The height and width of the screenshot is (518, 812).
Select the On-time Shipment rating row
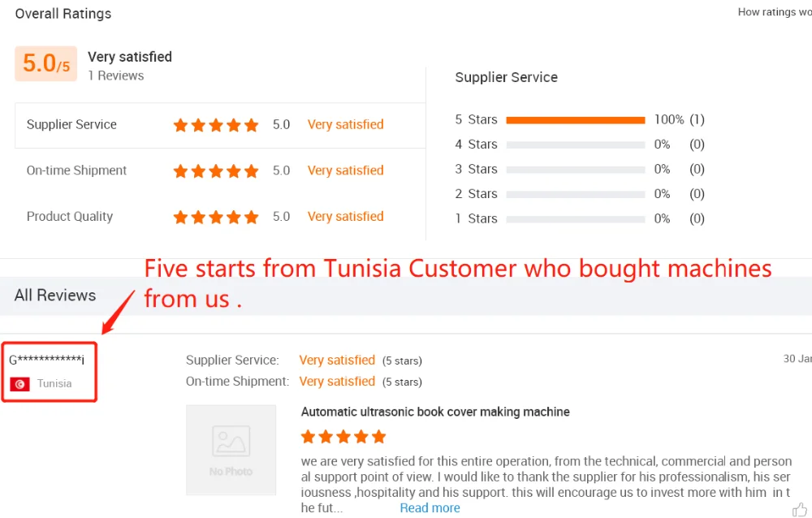coord(219,171)
